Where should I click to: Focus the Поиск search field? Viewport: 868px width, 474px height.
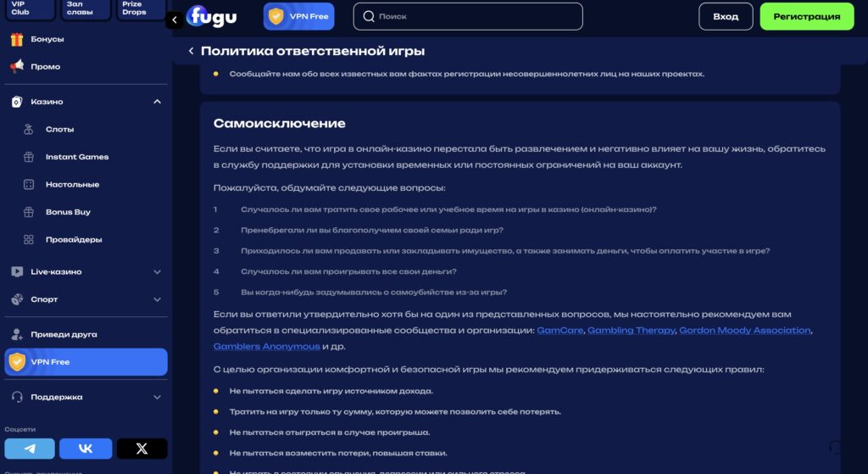(x=468, y=17)
